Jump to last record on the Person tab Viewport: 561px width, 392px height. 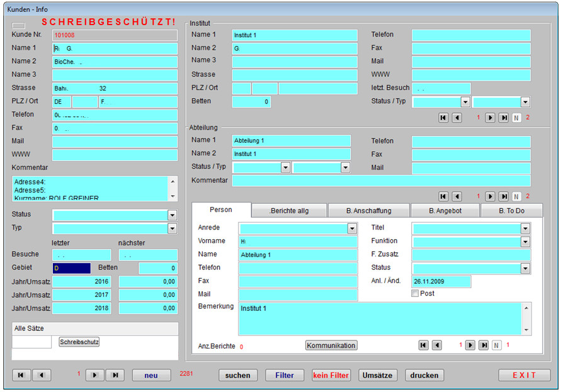(484, 345)
